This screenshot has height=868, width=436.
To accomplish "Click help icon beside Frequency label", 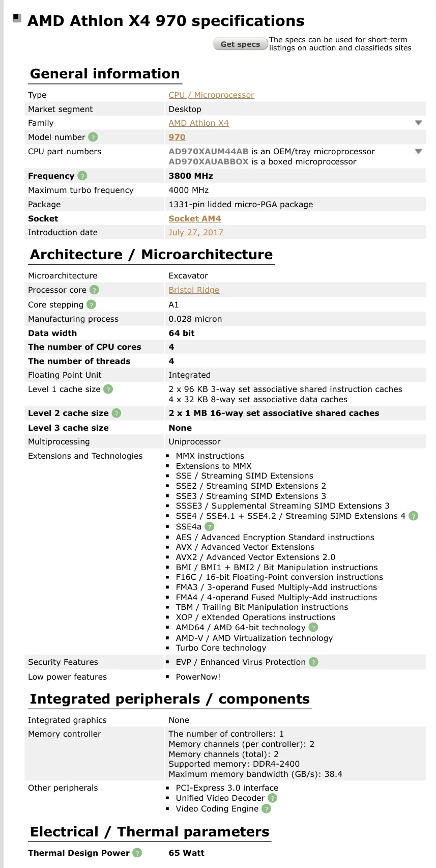I will point(82,176).
